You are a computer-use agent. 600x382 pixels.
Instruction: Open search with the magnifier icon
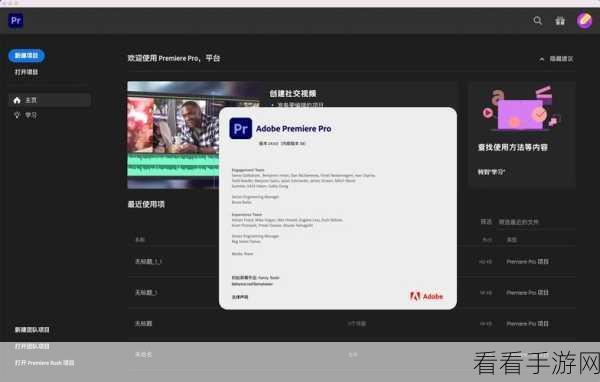point(538,21)
